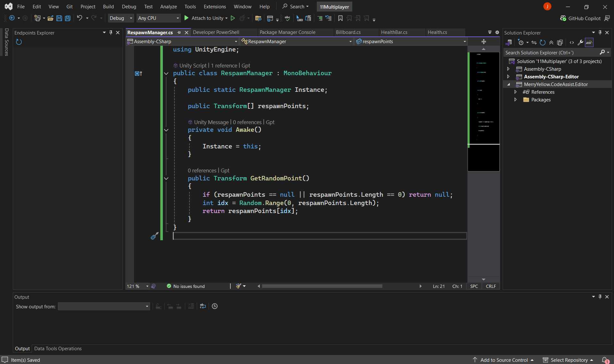Collapse the GetRandomPoint method
Viewport: 614px width, 364px height.
pos(166,178)
